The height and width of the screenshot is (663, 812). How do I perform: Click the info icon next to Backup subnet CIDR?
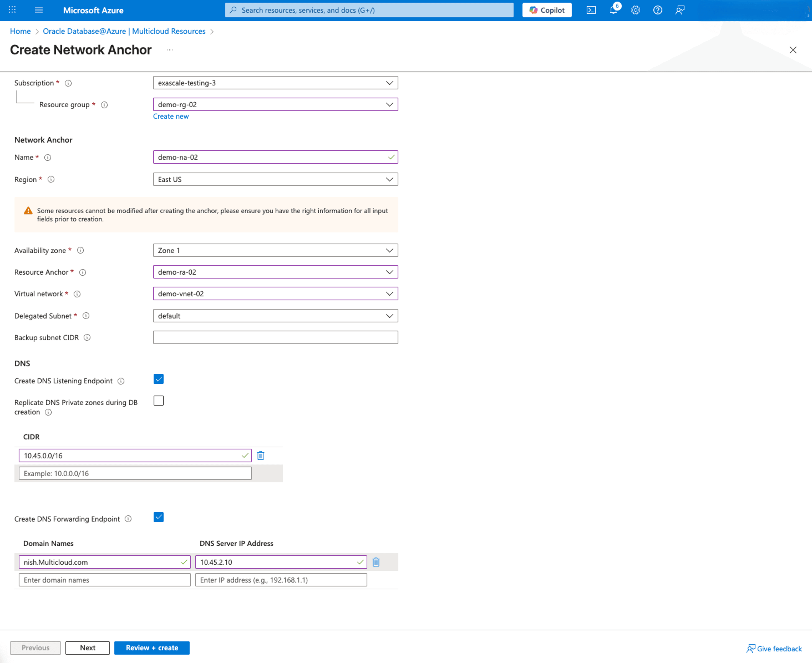coord(87,337)
